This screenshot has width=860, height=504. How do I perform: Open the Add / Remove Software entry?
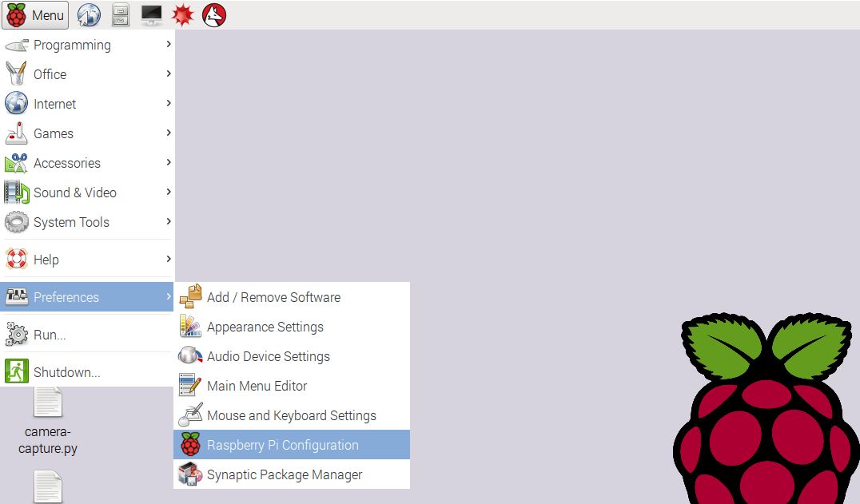tap(273, 296)
